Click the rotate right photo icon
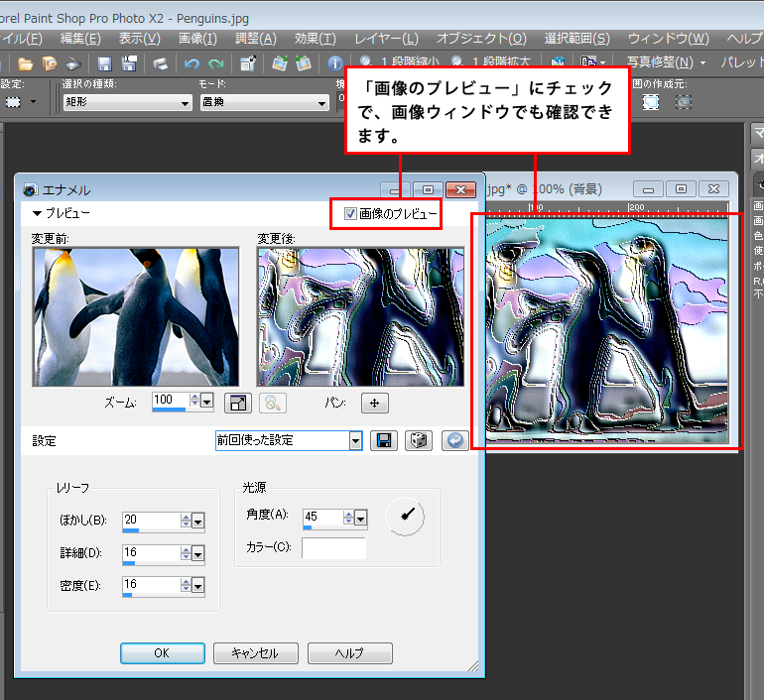Viewport: 764px width, 700px height. coord(303,63)
